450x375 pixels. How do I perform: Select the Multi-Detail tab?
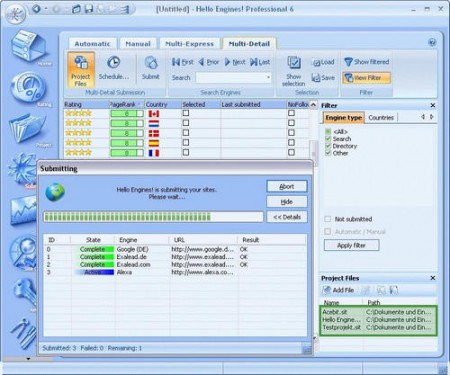coord(249,44)
